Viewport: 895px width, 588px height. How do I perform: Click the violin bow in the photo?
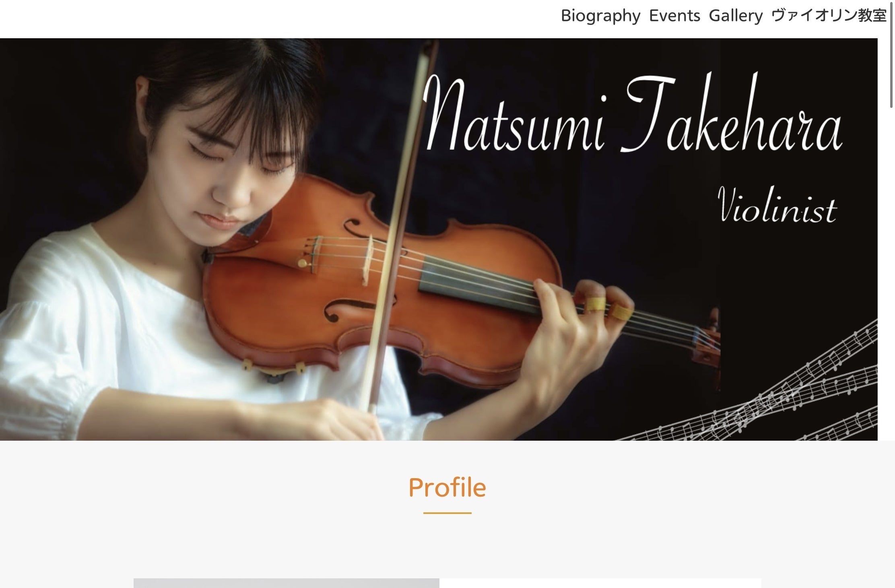(x=396, y=225)
